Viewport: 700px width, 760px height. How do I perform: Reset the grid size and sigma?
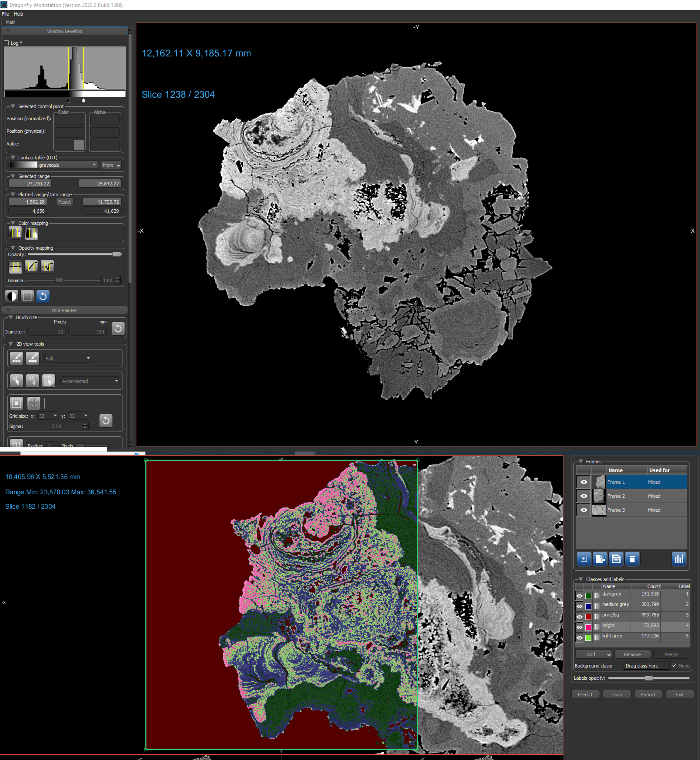pyautogui.click(x=106, y=420)
